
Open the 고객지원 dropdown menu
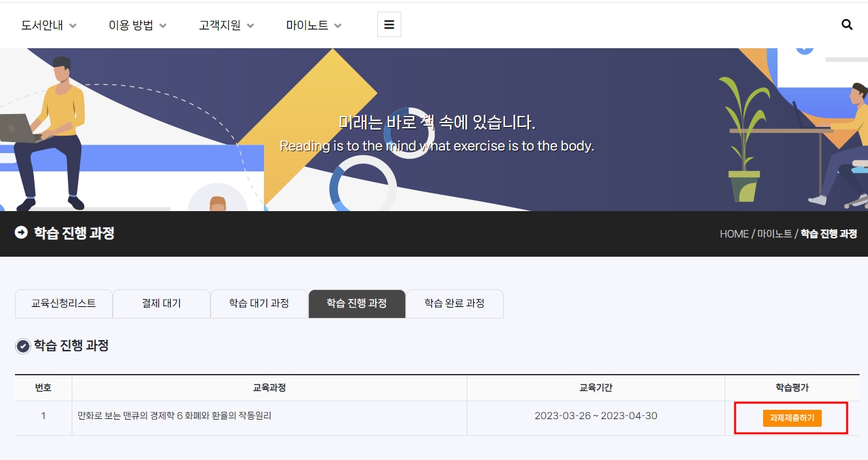pyautogui.click(x=226, y=25)
